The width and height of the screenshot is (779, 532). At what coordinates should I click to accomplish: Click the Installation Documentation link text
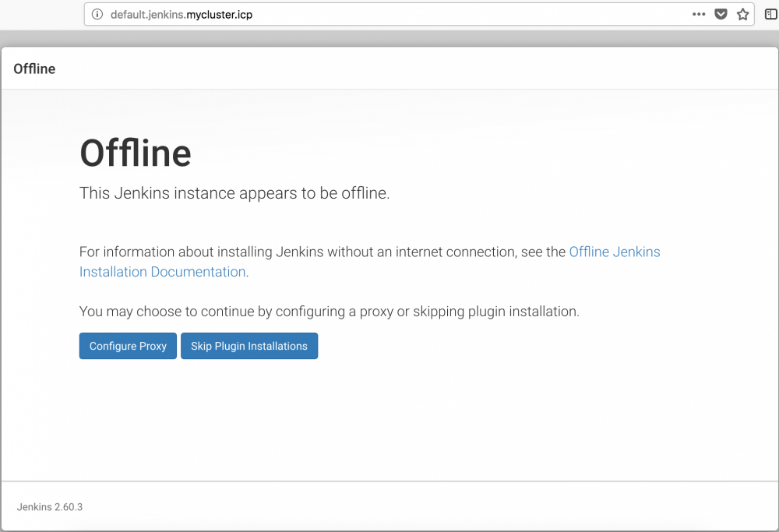coord(160,272)
